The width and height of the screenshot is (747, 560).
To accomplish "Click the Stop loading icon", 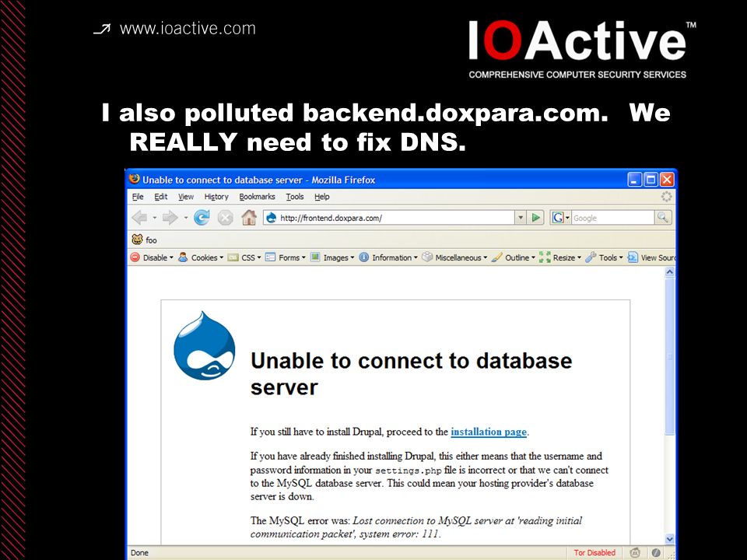I will (x=226, y=218).
